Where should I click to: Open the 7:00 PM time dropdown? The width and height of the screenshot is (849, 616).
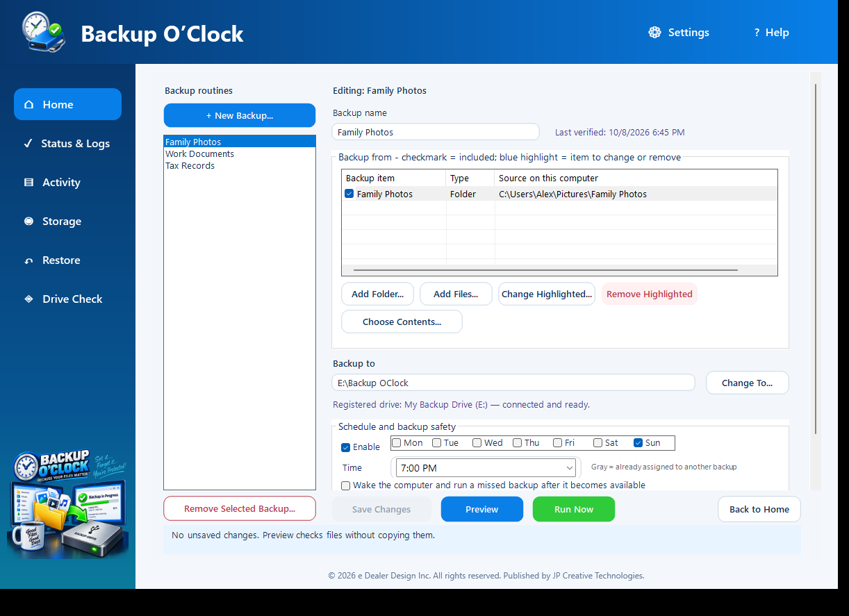(x=486, y=467)
